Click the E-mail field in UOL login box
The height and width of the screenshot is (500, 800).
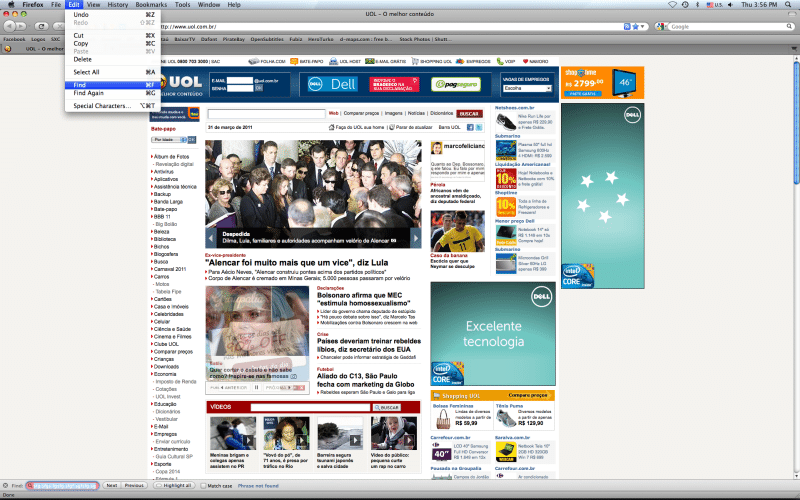pos(240,81)
